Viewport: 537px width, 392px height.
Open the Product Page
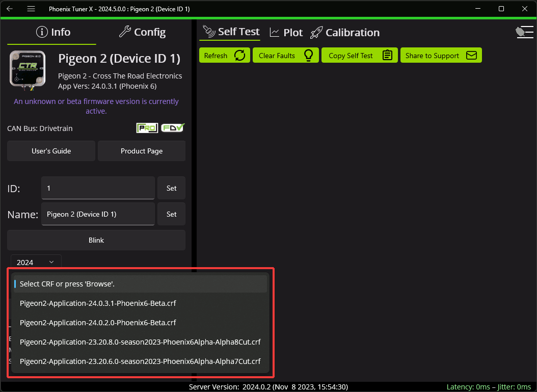click(x=142, y=151)
